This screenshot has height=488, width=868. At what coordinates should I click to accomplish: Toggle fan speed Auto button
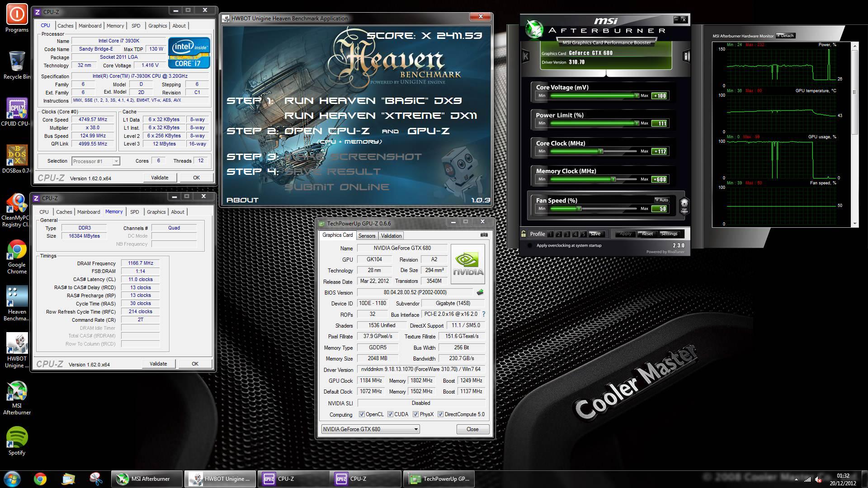[x=661, y=200]
